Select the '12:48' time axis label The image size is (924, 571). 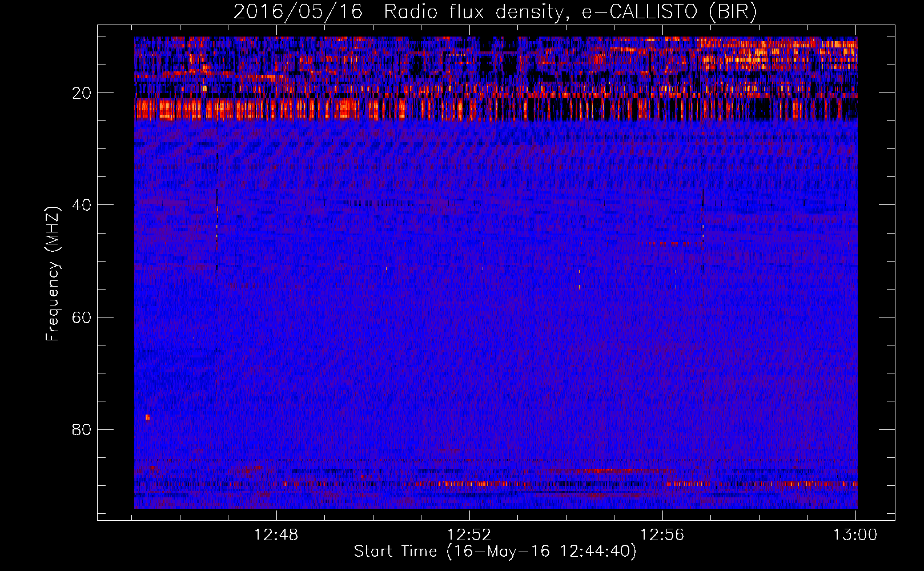click(x=276, y=535)
